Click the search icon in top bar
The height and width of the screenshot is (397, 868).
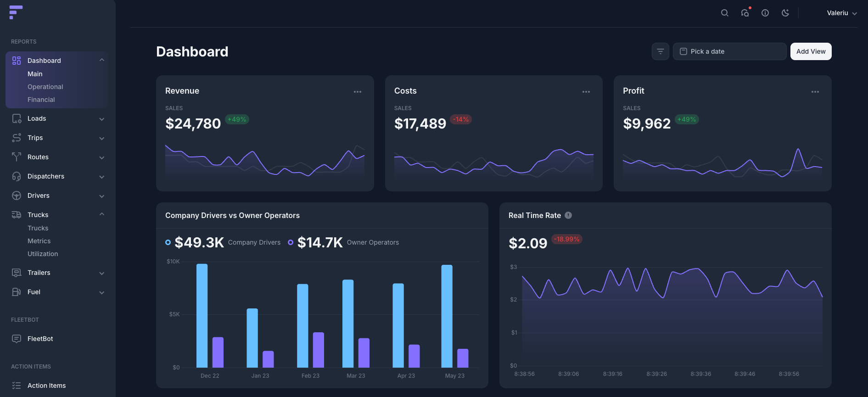pos(724,13)
